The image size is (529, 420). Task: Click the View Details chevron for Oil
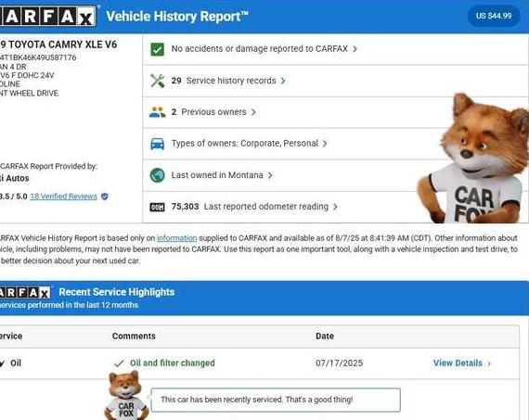489,363
